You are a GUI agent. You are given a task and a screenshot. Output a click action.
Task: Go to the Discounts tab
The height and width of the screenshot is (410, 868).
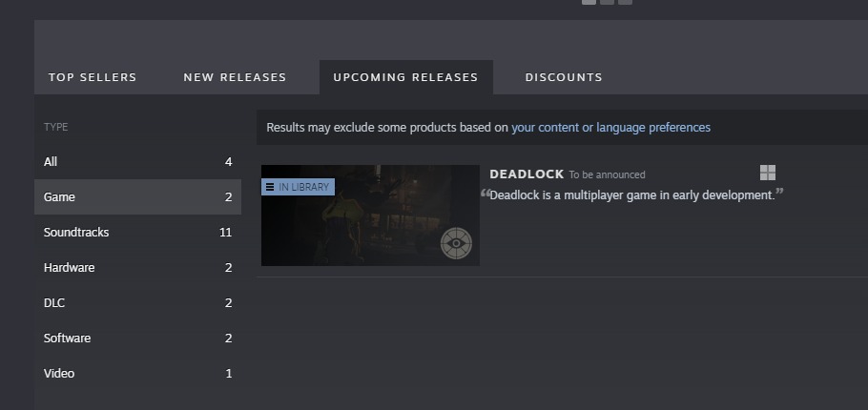pos(564,77)
